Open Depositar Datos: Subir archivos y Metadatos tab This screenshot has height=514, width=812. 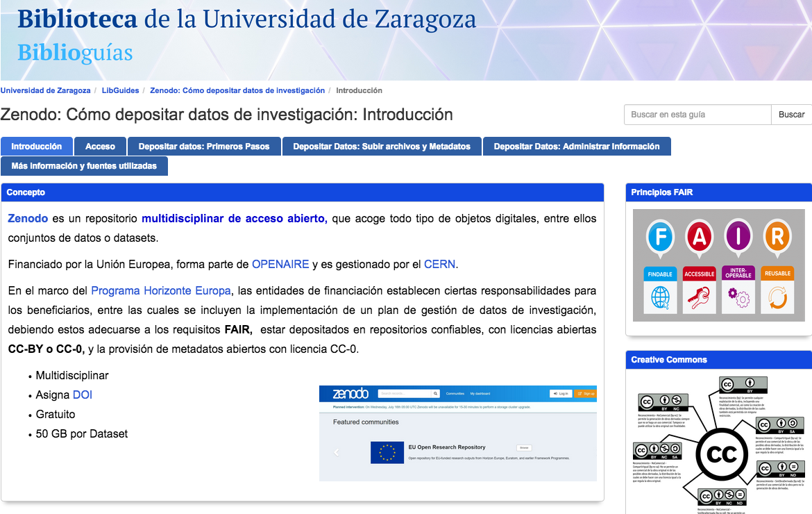pos(382,147)
